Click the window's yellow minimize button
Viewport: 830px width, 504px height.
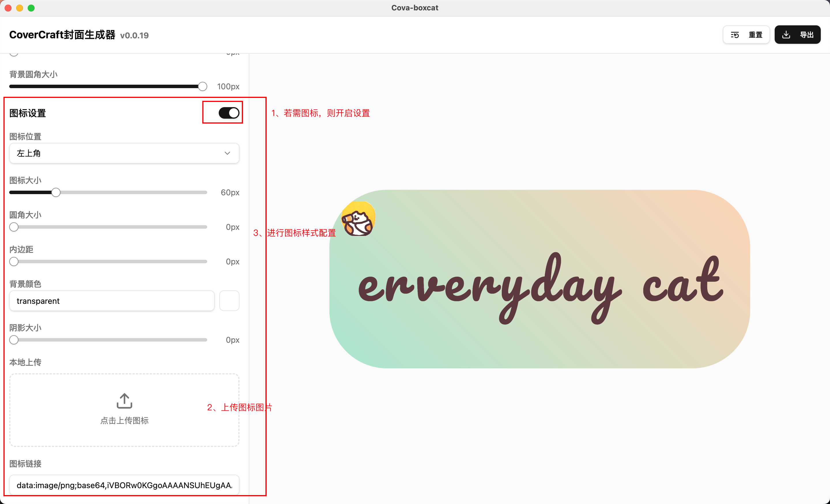pos(20,8)
